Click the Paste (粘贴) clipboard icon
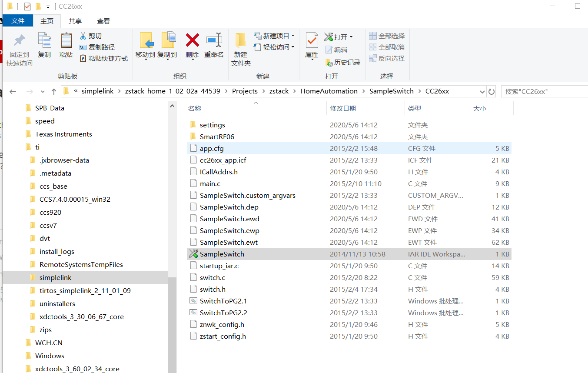Viewport: 588px width, 373px height. [x=66, y=41]
